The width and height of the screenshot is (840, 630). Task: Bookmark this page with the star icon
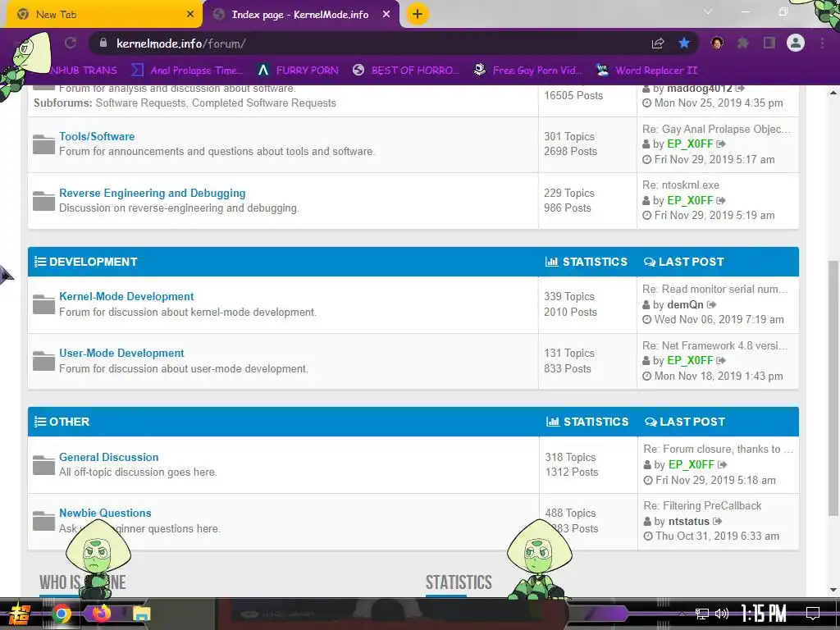684,43
